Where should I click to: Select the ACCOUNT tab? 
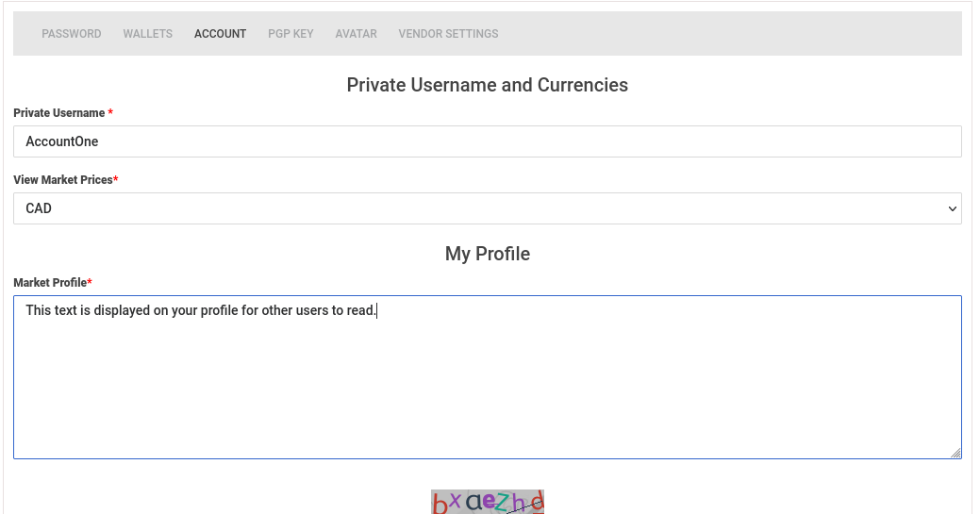[x=220, y=34]
